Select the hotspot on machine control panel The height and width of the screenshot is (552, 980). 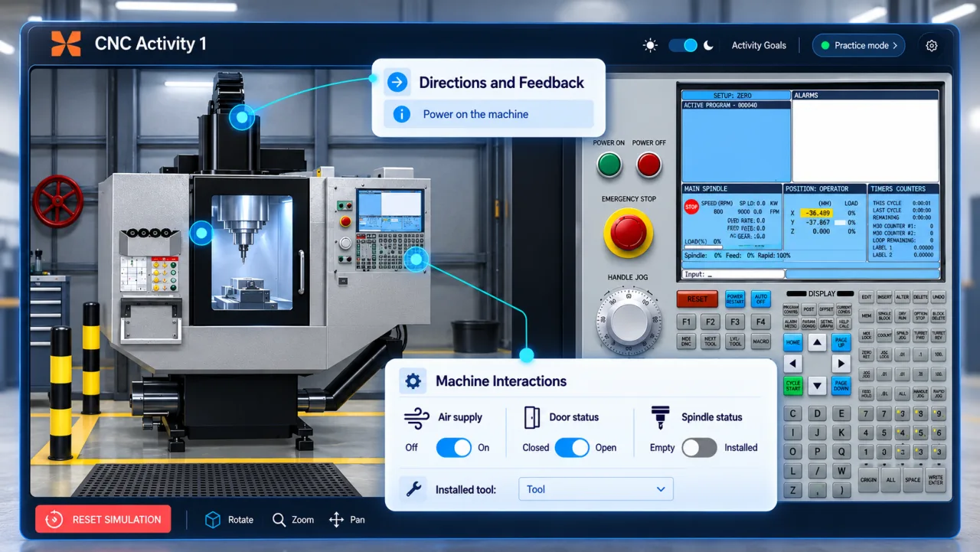coord(416,260)
